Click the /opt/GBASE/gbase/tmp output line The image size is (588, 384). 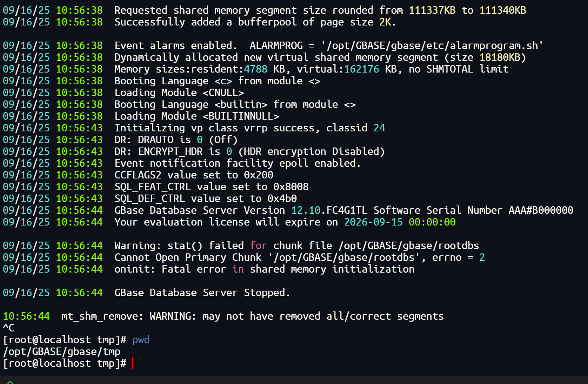click(62, 351)
